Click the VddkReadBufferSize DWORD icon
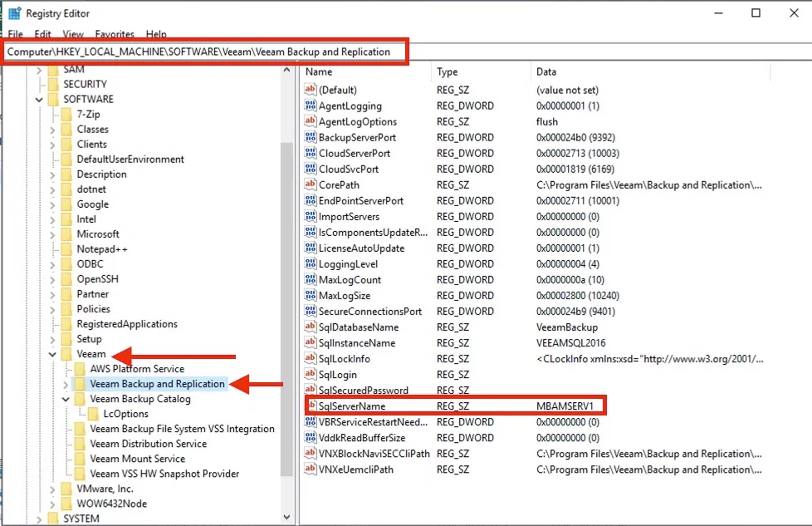 (x=311, y=437)
